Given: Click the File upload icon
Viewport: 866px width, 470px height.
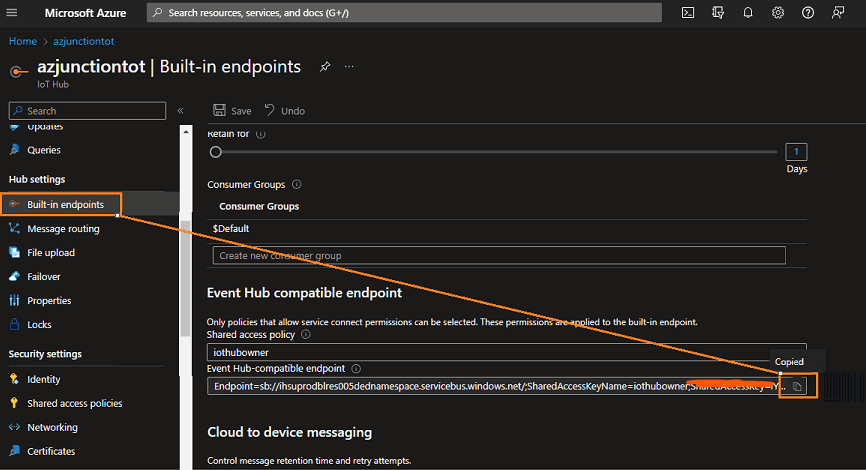Looking at the screenshot, I should 15,252.
